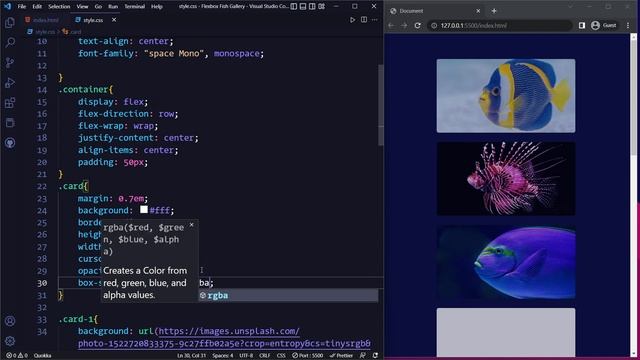Select the style.css editor tab
This screenshot has width=640, height=360.
pyautogui.click(x=93, y=20)
